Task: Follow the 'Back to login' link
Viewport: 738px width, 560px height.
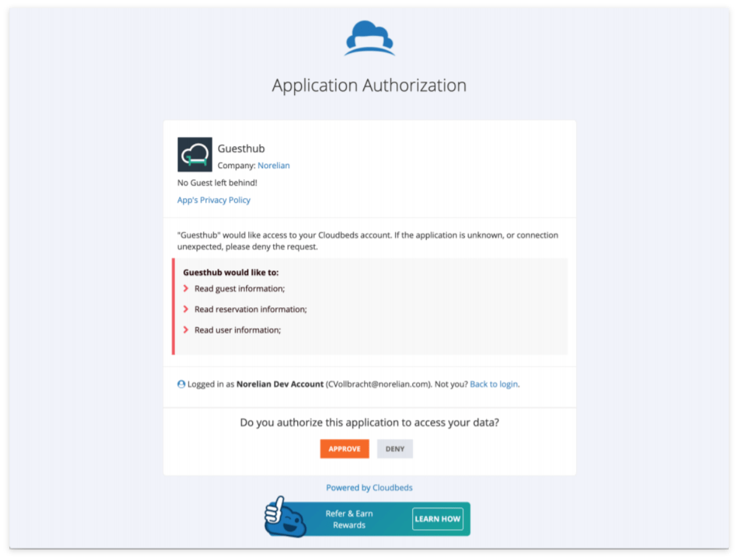Action: pyautogui.click(x=494, y=384)
